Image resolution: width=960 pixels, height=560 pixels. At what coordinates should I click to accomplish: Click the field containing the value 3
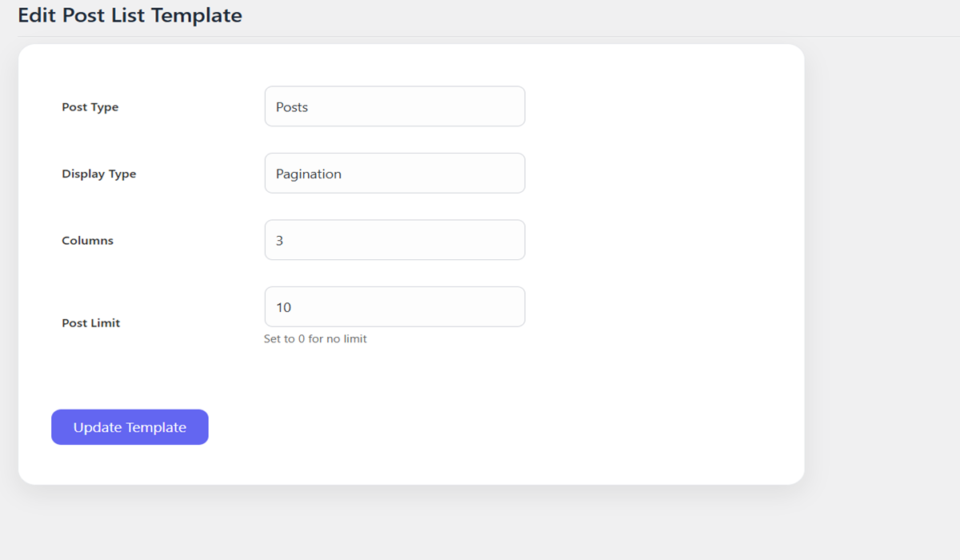(394, 239)
